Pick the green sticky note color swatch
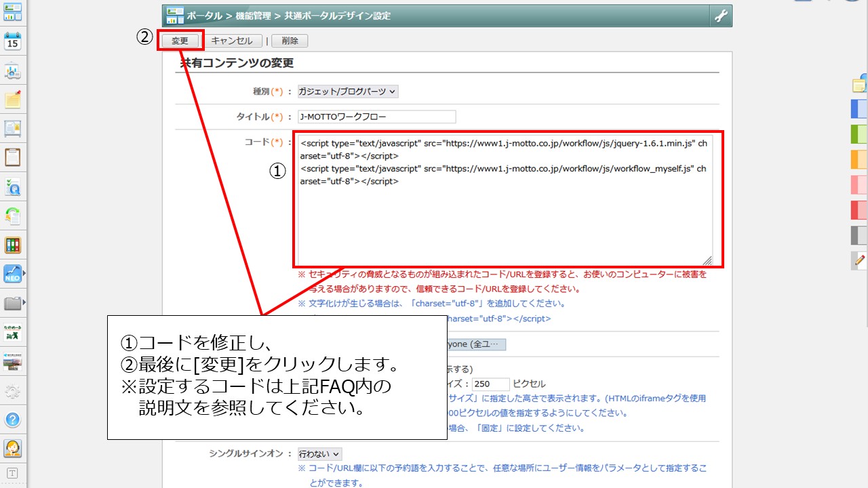Screen dimensions: 868x488 tap(859, 134)
